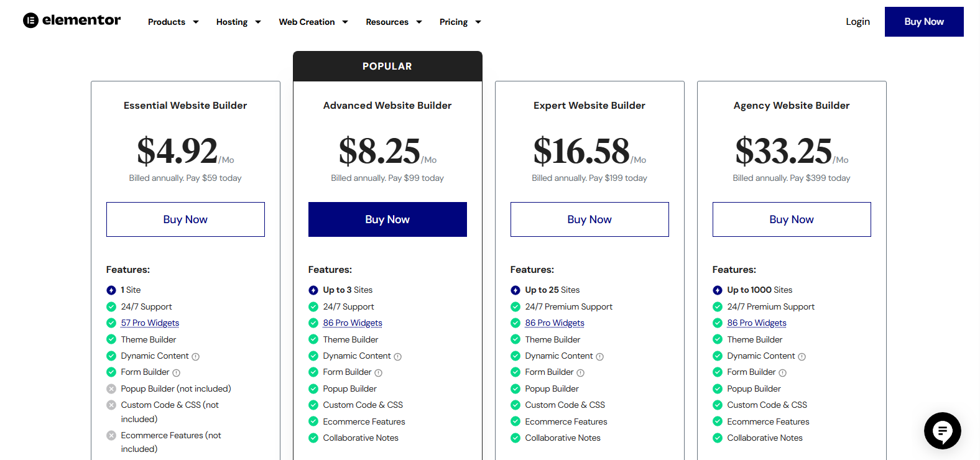Click the Agency Website Builder title

792,106
